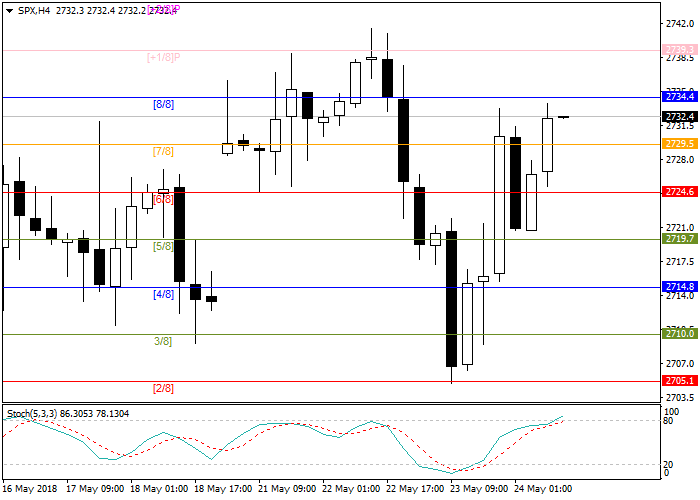The height and width of the screenshot is (500, 700).
Task: Click the SPX,H4 chart title text
Action: [29, 10]
